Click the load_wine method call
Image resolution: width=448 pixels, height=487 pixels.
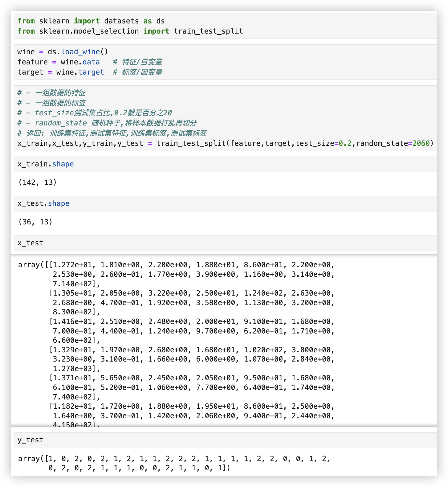click(80, 52)
